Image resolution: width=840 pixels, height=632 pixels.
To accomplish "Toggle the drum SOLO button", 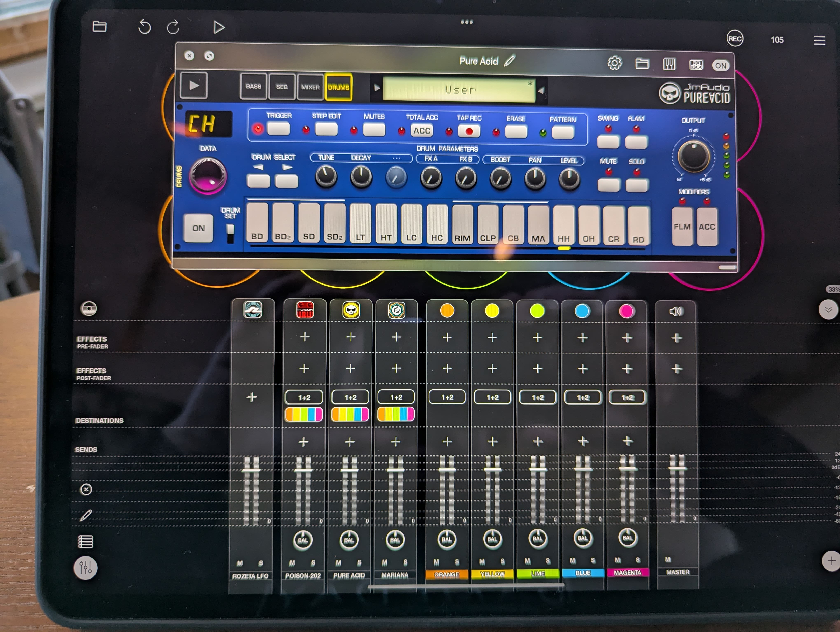I will (x=636, y=186).
